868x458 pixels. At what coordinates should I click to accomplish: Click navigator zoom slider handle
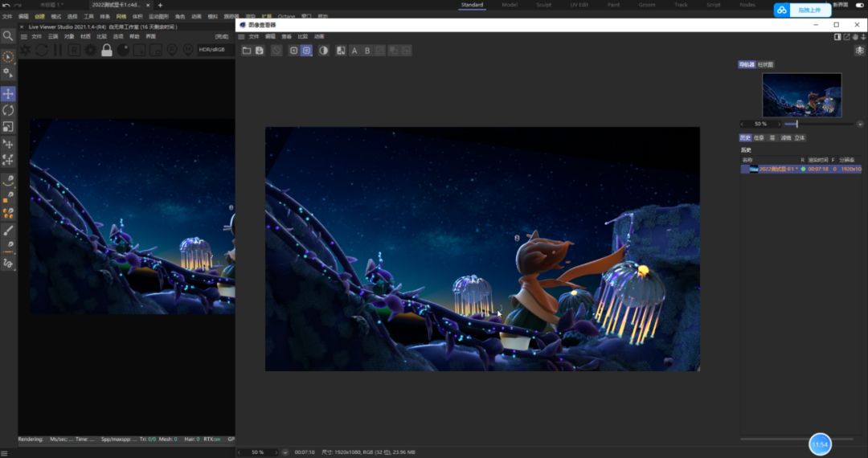[796, 124]
